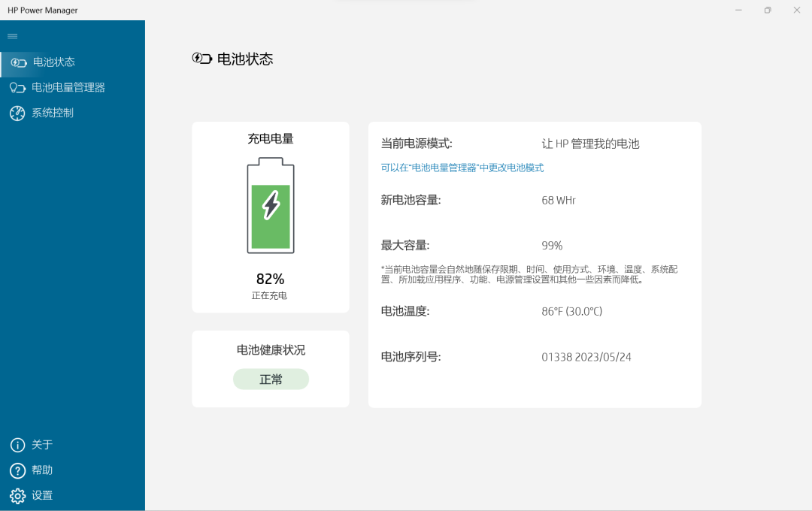Collapse sidebar with hamburger menu icon
The height and width of the screenshot is (511, 812).
pyautogui.click(x=13, y=36)
